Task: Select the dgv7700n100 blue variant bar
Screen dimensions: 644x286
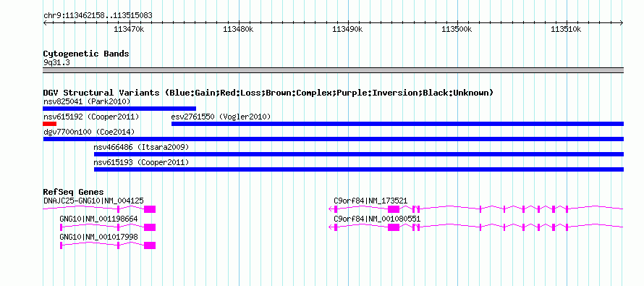Action: point(333,139)
